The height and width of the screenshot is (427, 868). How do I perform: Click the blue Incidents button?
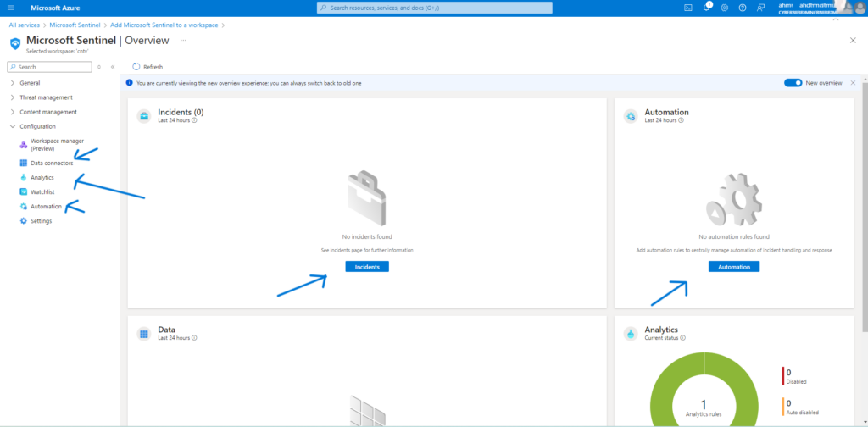coord(366,266)
